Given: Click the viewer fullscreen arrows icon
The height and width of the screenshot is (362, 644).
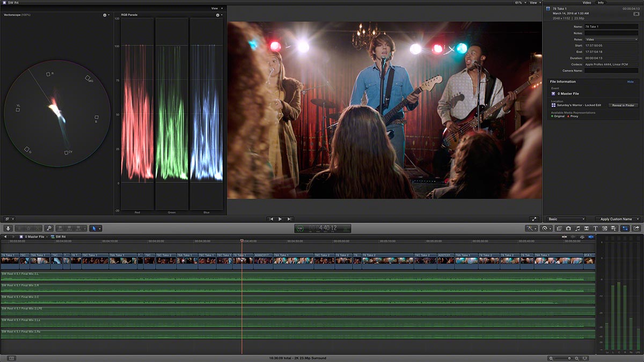Looking at the screenshot, I should [x=534, y=219].
